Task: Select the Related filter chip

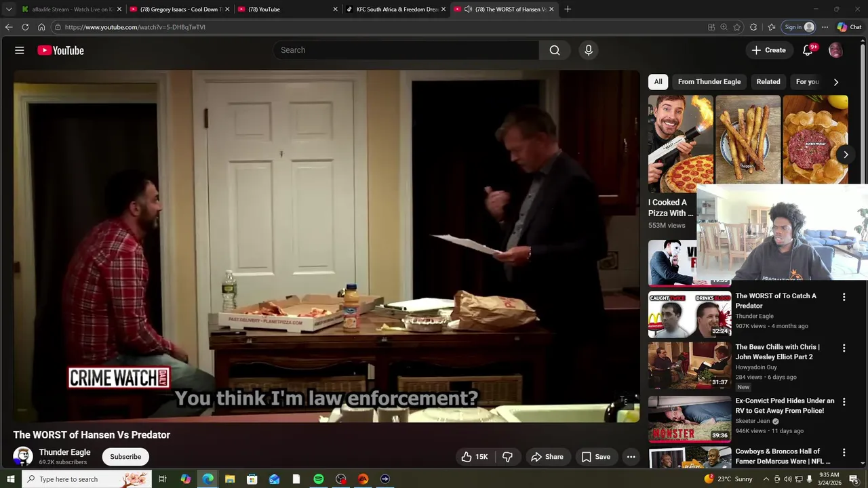Action: pos(768,81)
